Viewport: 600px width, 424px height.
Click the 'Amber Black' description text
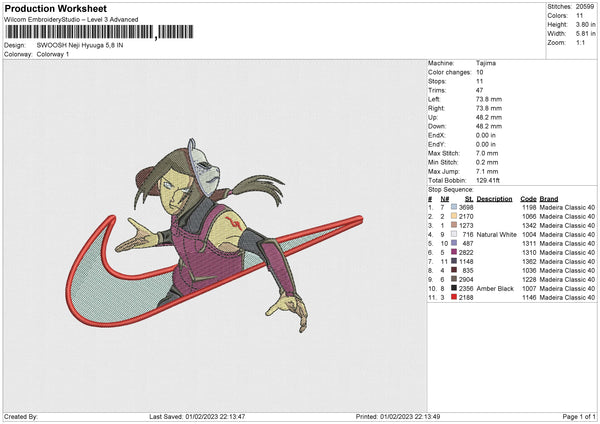coord(495,288)
